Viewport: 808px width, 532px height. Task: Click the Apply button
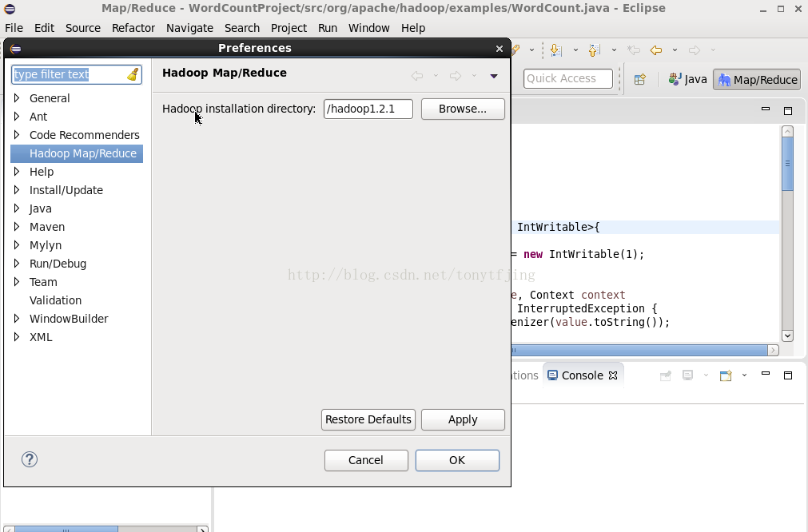coord(463,419)
